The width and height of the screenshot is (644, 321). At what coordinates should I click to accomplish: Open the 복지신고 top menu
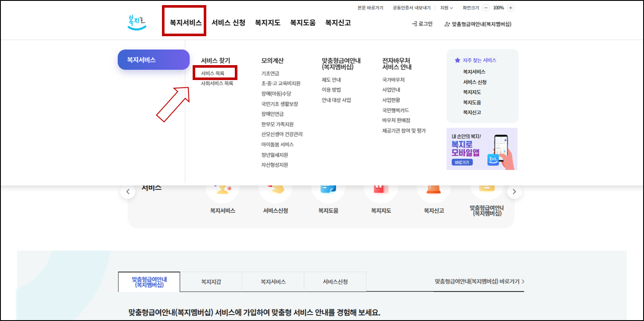338,23
